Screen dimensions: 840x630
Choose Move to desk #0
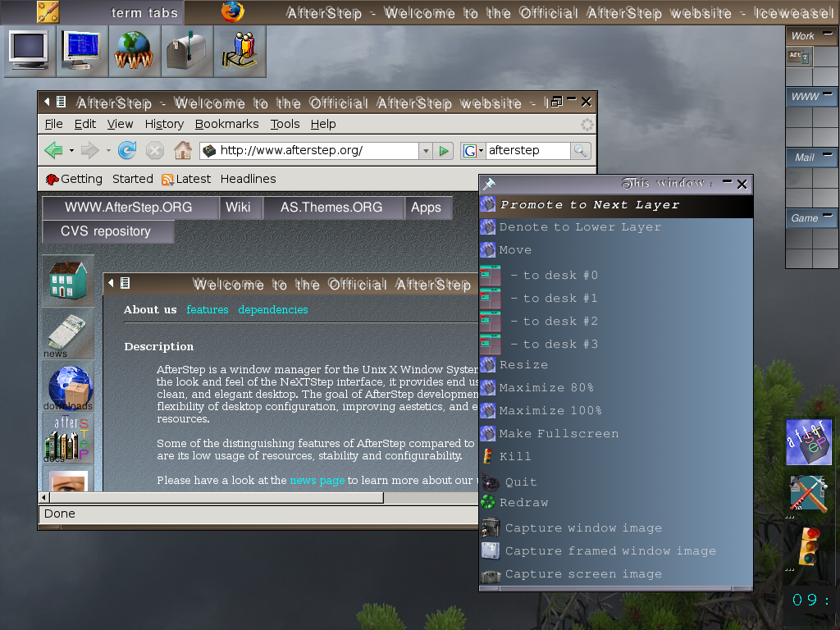coord(616,276)
